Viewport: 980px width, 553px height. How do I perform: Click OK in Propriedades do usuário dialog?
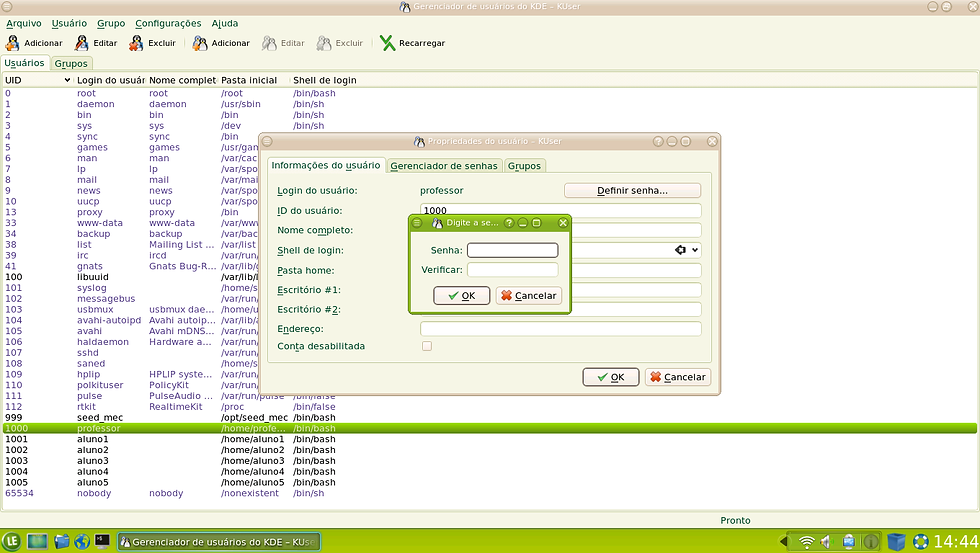click(x=611, y=377)
